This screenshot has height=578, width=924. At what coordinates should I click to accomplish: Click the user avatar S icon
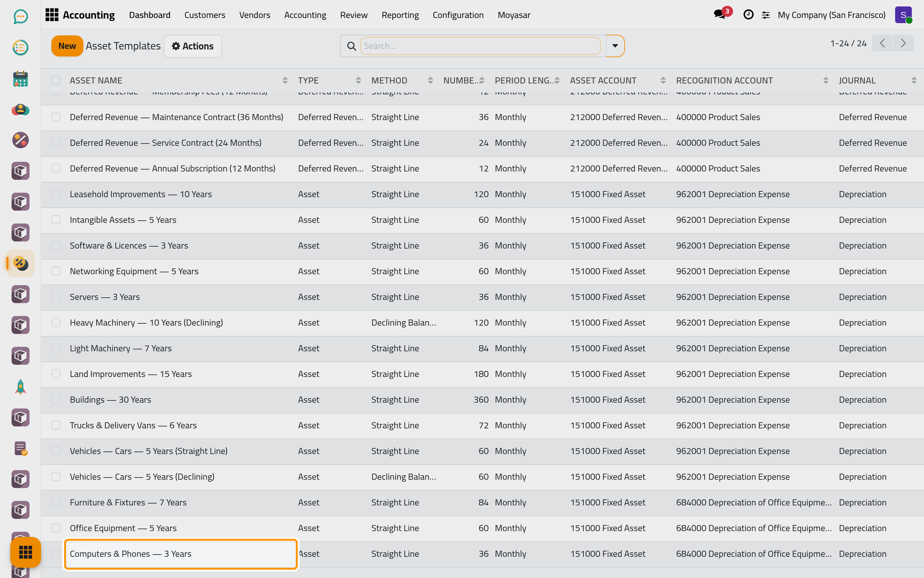pyautogui.click(x=903, y=15)
